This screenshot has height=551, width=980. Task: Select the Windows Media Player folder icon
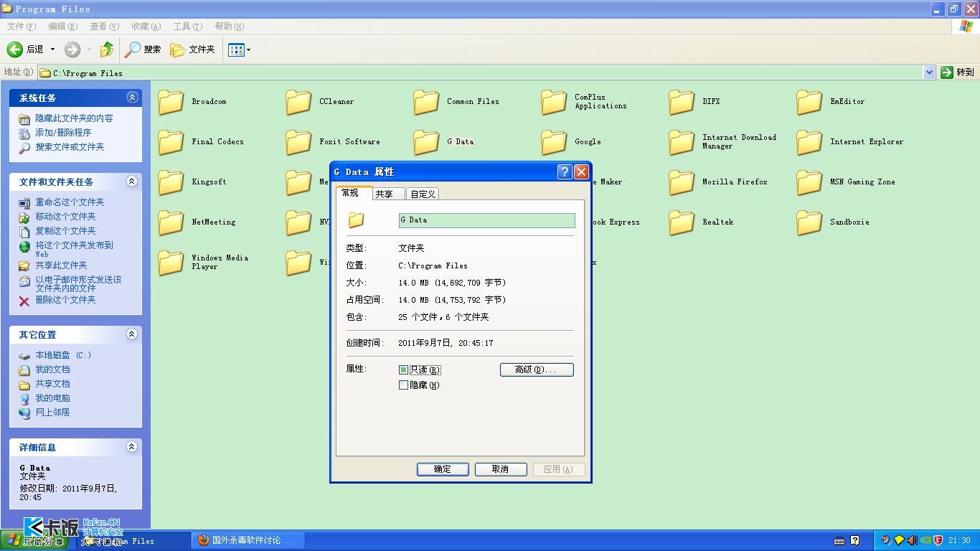tap(171, 263)
